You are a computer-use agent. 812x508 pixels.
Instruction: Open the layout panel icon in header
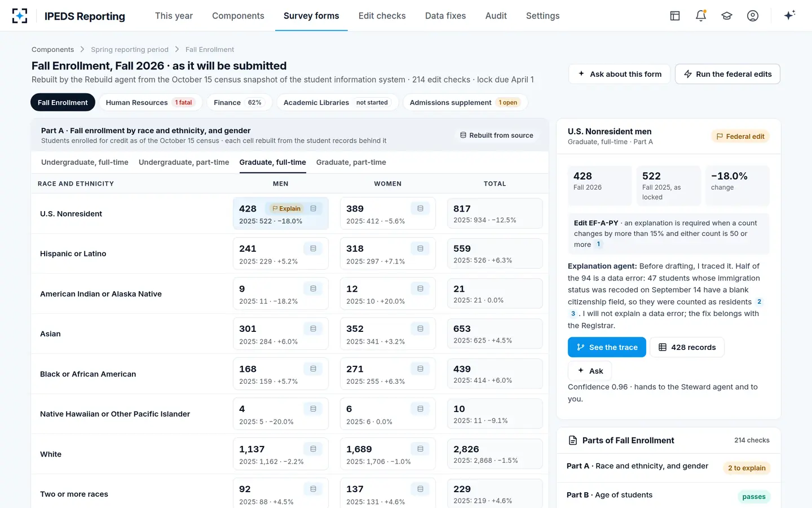pos(675,16)
